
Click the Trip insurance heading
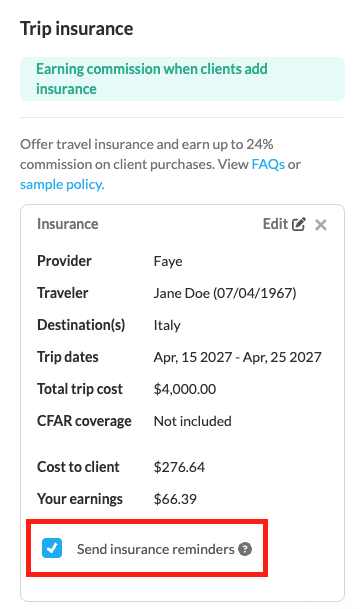pos(77,29)
